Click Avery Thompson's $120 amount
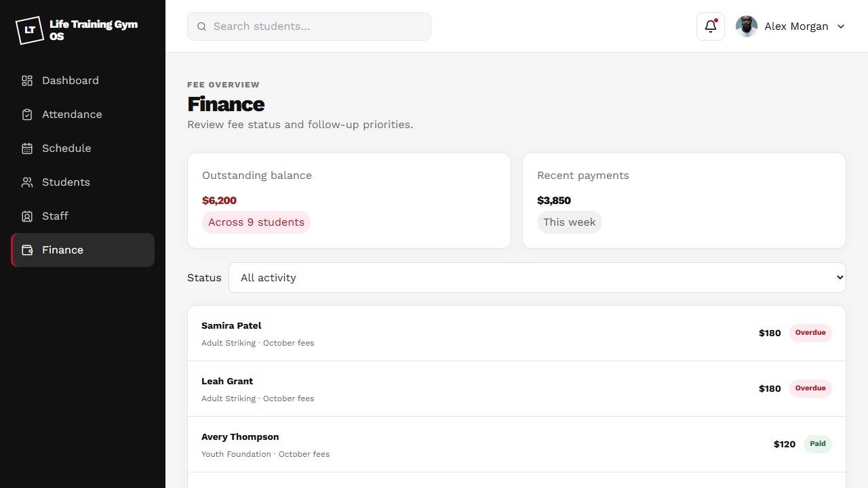The height and width of the screenshot is (488, 868). click(785, 444)
